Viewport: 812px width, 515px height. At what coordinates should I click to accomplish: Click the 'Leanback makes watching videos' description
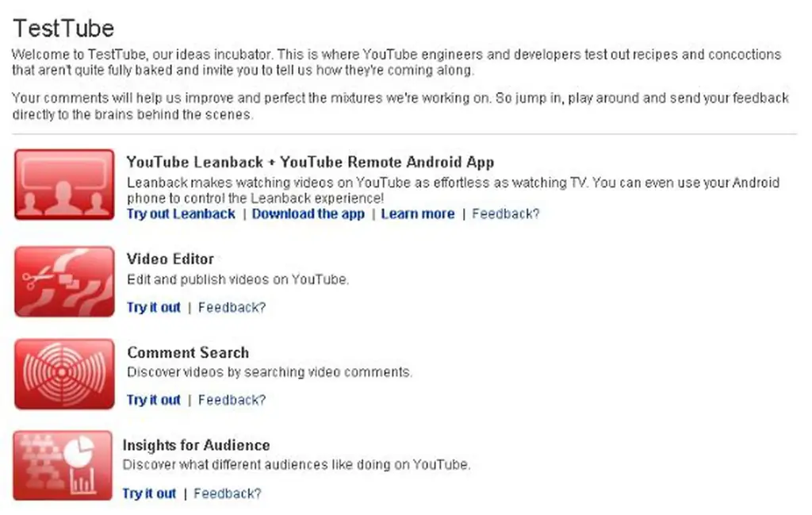[453, 190]
